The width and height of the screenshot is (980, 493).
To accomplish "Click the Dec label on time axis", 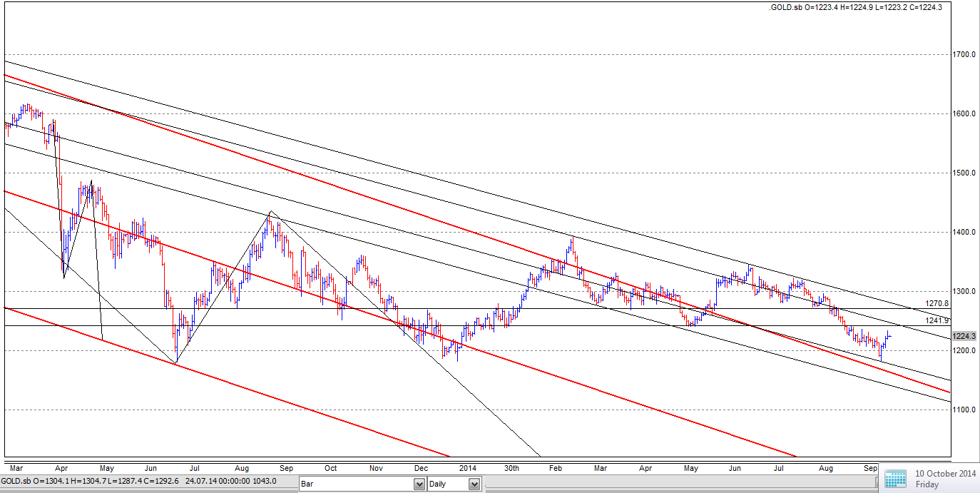I will pyautogui.click(x=421, y=468).
